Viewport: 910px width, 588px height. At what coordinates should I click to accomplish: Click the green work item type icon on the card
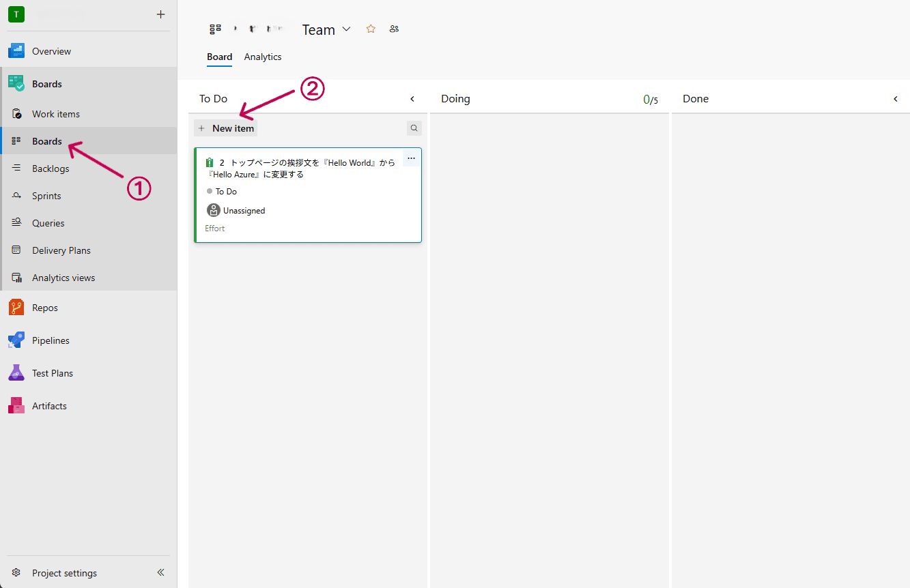click(210, 163)
